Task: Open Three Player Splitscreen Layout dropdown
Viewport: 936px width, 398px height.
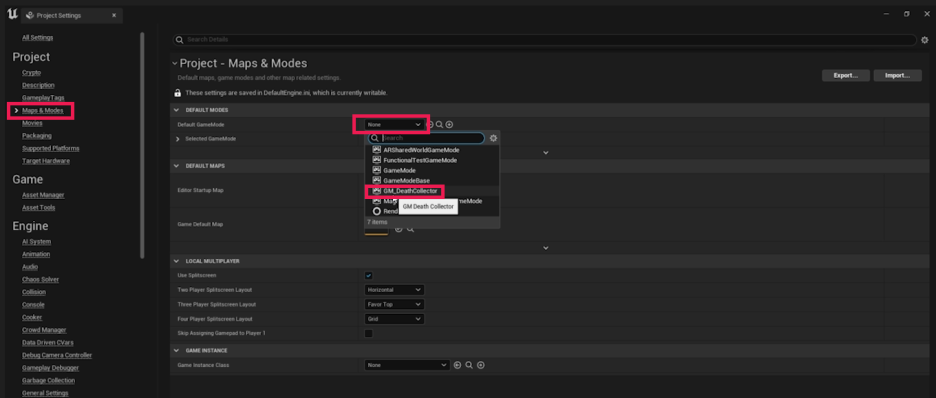Action: coord(395,304)
